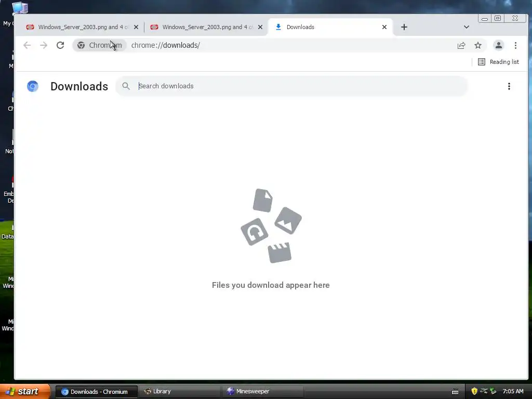The width and height of the screenshot is (532, 399).
Task: Open the Chromium three-dot main menu
Action: 515,45
